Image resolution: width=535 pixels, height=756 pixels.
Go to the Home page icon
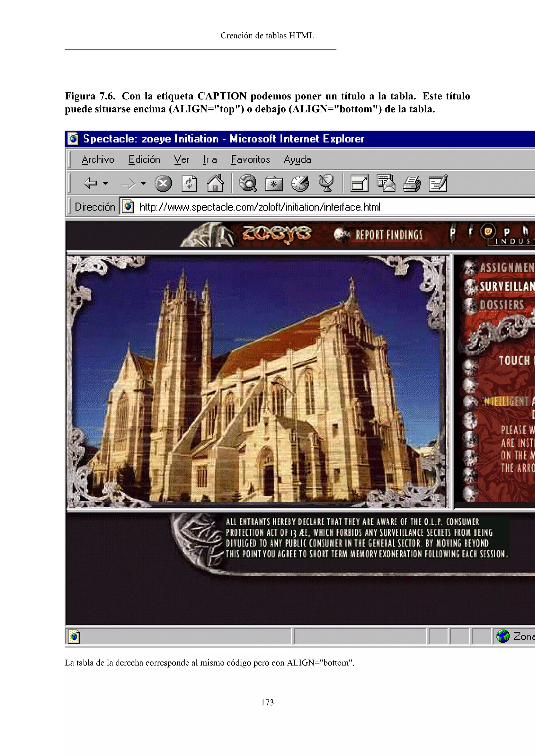[215, 183]
